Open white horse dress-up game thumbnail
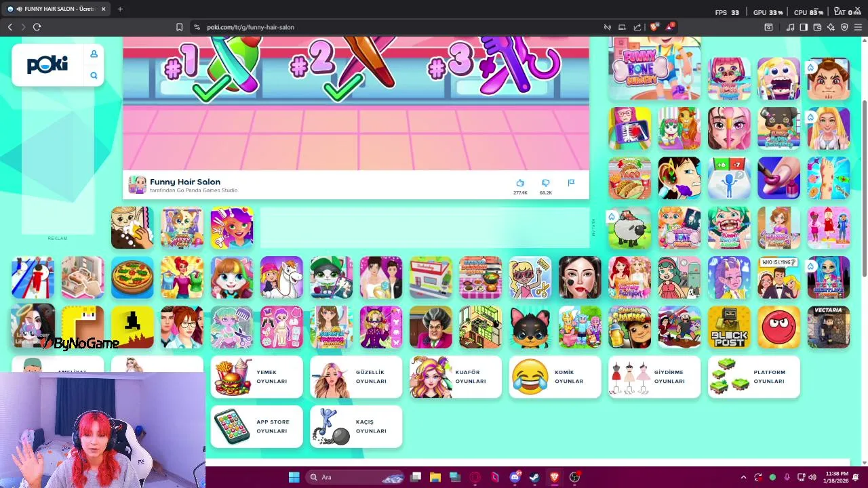Screen dimensions: 868x488 pos(281,277)
